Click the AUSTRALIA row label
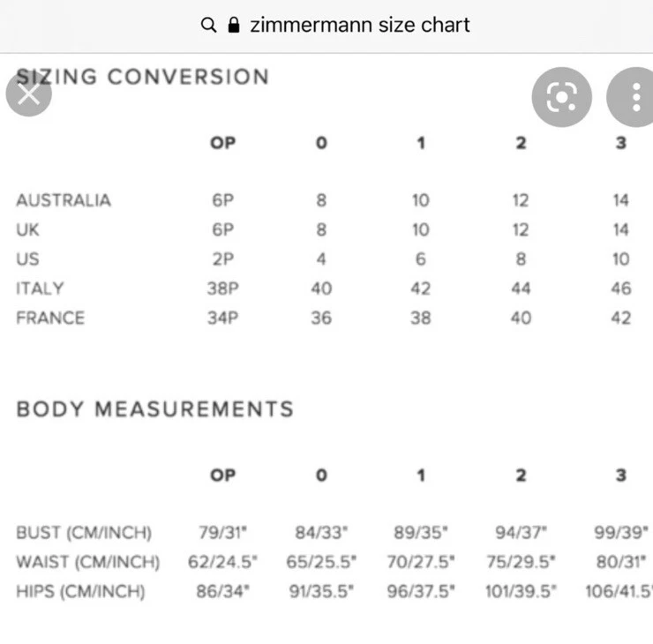Image resolution: width=653 pixels, height=644 pixels. pyautogui.click(x=64, y=200)
